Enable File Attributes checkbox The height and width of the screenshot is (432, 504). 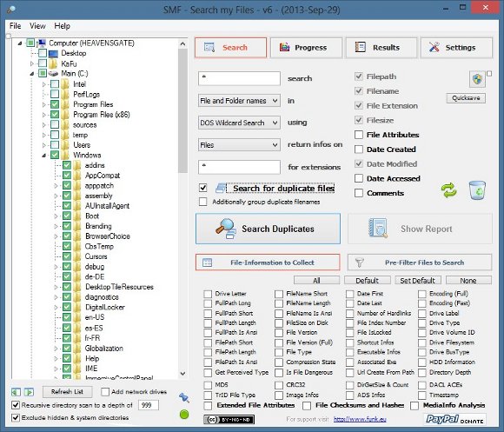coord(359,135)
